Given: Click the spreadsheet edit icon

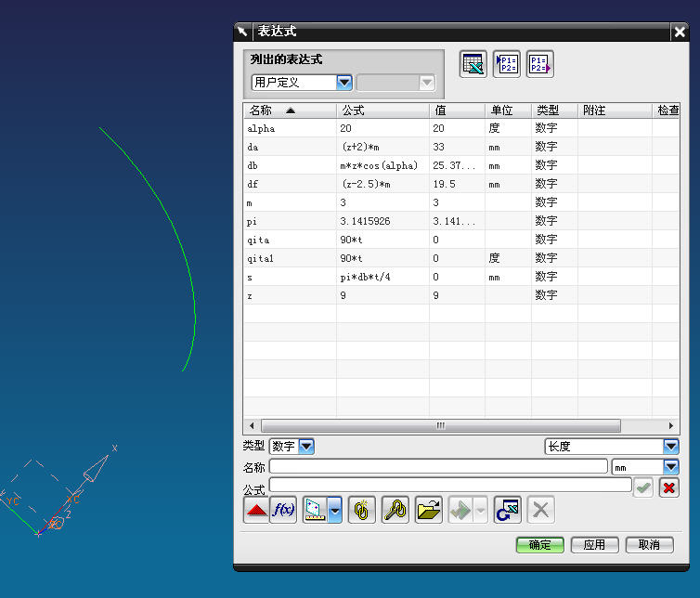Looking at the screenshot, I should (x=473, y=64).
